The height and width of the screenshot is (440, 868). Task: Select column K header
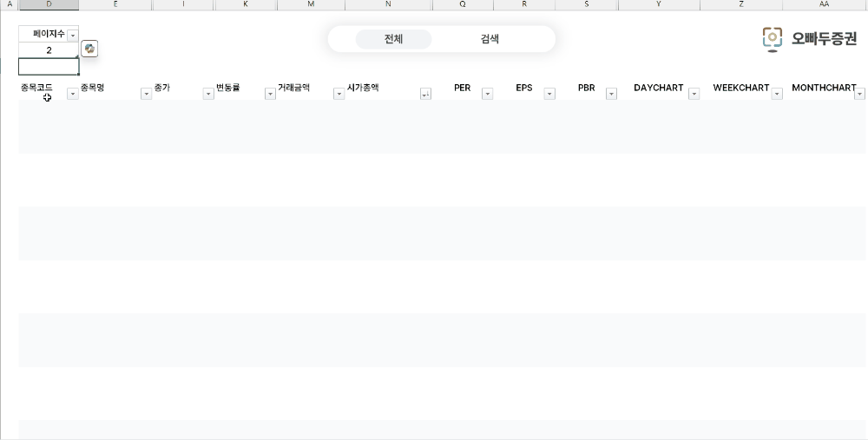[x=246, y=4]
